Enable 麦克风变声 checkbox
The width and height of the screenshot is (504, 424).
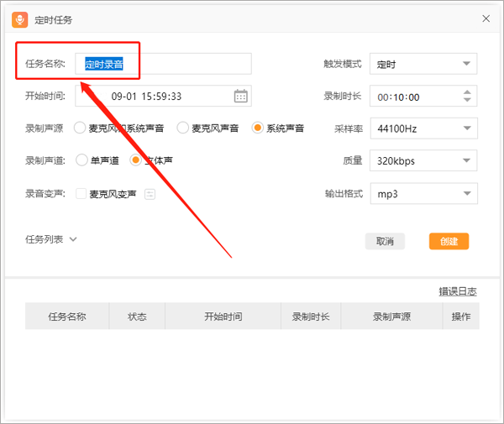point(81,194)
